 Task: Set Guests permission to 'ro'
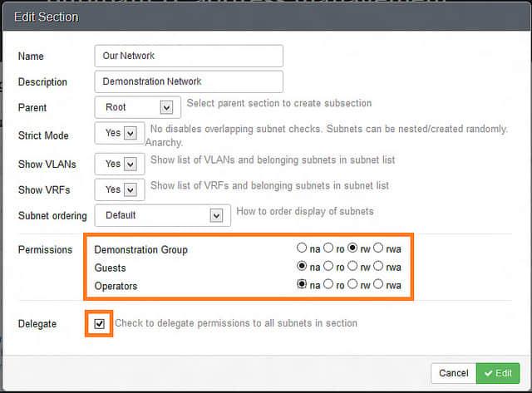point(328,267)
